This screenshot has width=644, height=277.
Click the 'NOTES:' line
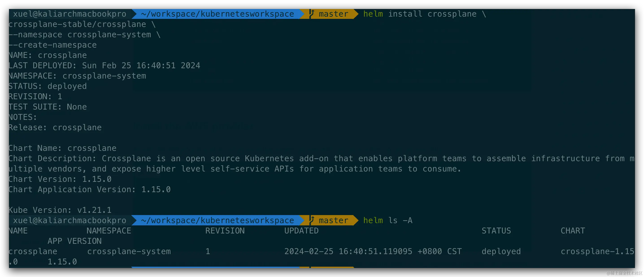23,117
